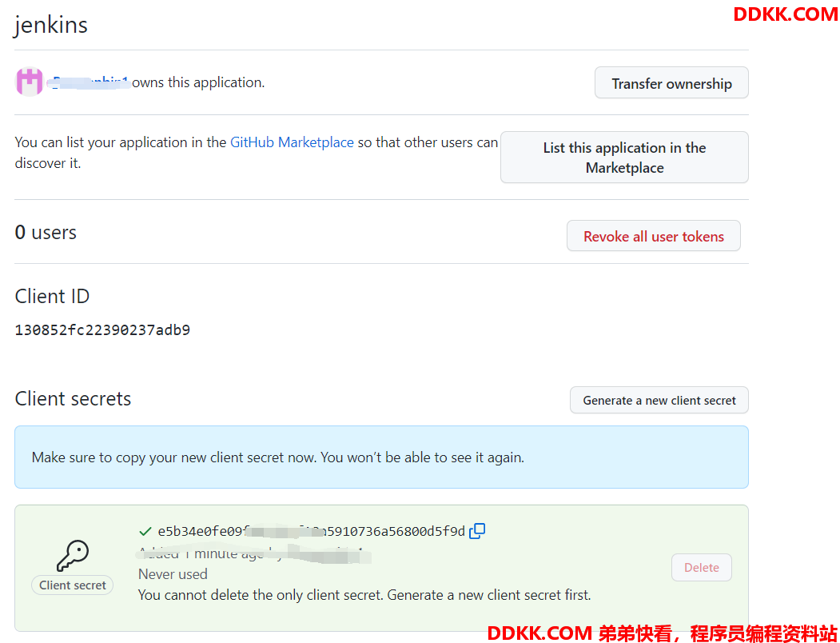
Task: Generate a new client secret
Action: pos(659,400)
